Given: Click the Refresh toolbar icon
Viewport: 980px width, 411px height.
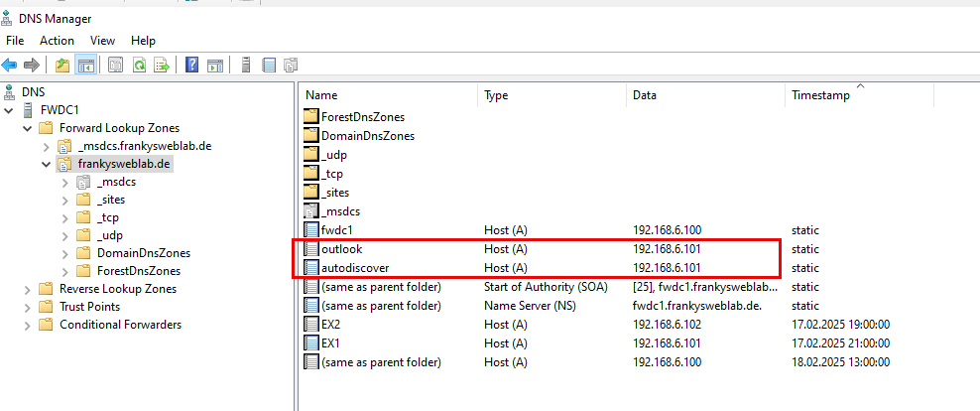Looking at the screenshot, I should pyautogui.click(x=138, y=65).
